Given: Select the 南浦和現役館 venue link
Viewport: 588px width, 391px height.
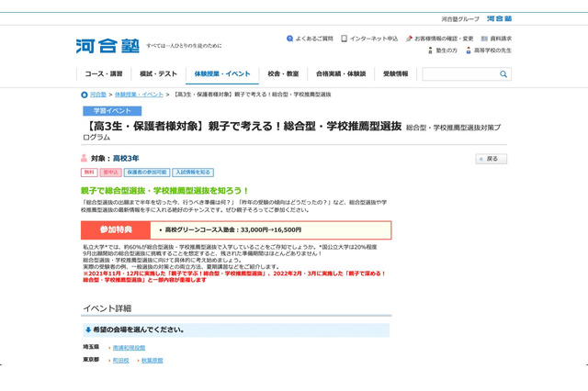Looking at the screenshot, I should point(129,348).
